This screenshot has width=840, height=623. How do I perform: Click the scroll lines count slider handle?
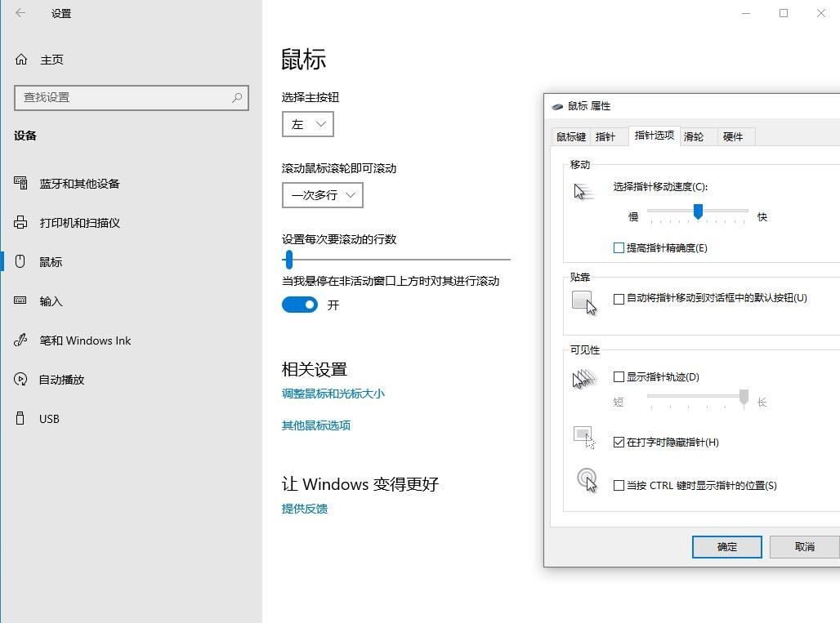tap(289, 260)
